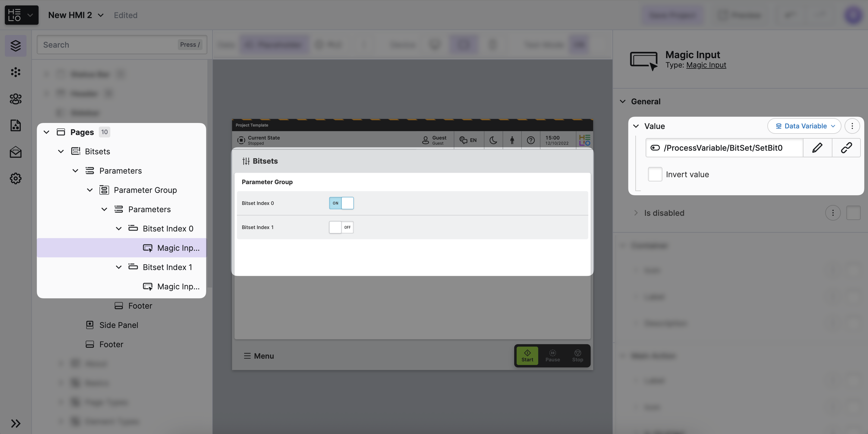Screen dimensions: 868x434
Task: Open the settings gear in sidebar
Action: pyautogui.click(x=15, y=178)
